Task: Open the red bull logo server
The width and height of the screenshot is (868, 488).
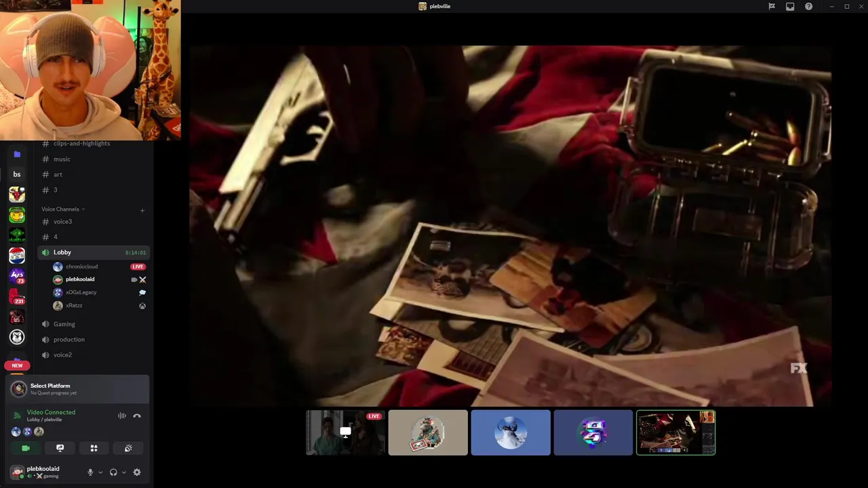Action: tap(17, 195)
